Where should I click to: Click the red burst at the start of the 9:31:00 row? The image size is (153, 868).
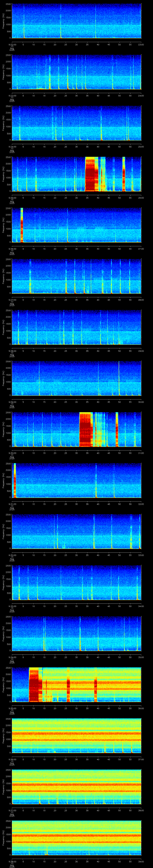15,481
